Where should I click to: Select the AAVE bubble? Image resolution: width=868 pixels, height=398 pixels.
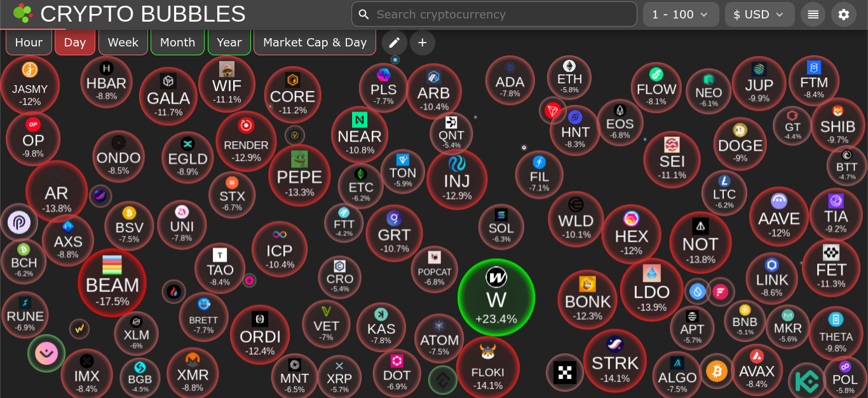click(779, 216)
